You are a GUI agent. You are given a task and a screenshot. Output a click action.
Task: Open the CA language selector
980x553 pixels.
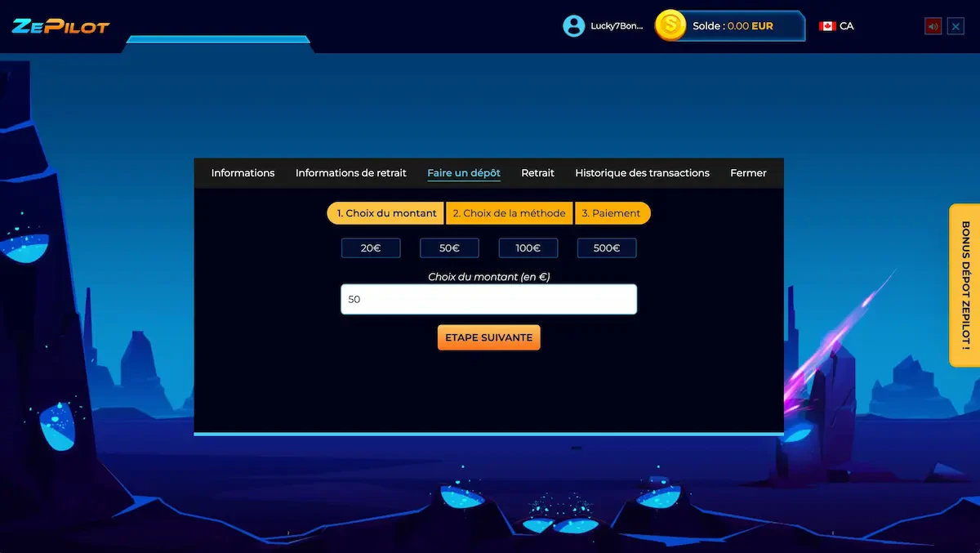tap(846, 26)
